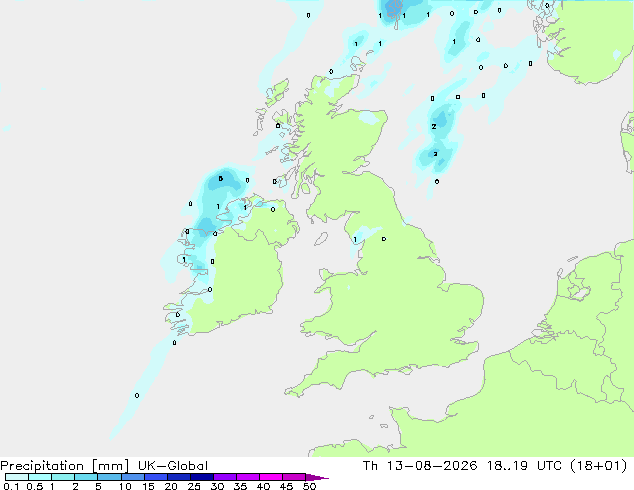The image size is (634, 490).
Task: Click the 'Precipitation [mm]' title text
Action: [x=64, y=466]
